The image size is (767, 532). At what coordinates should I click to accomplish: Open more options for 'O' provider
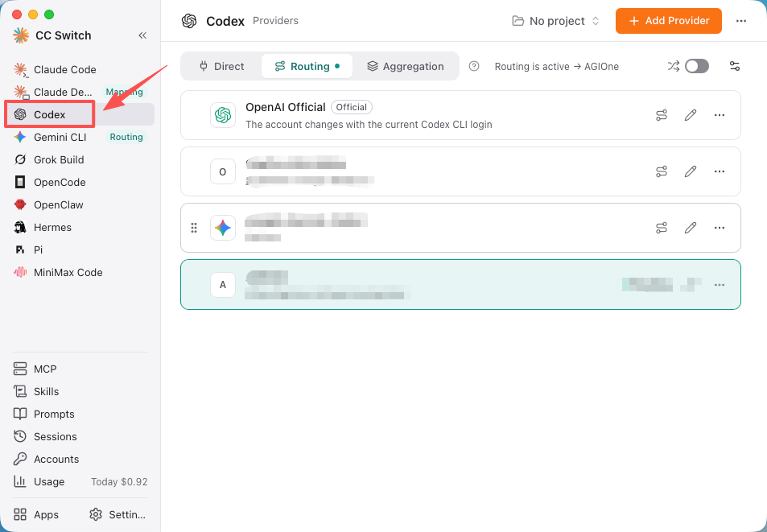coord(719,171)
